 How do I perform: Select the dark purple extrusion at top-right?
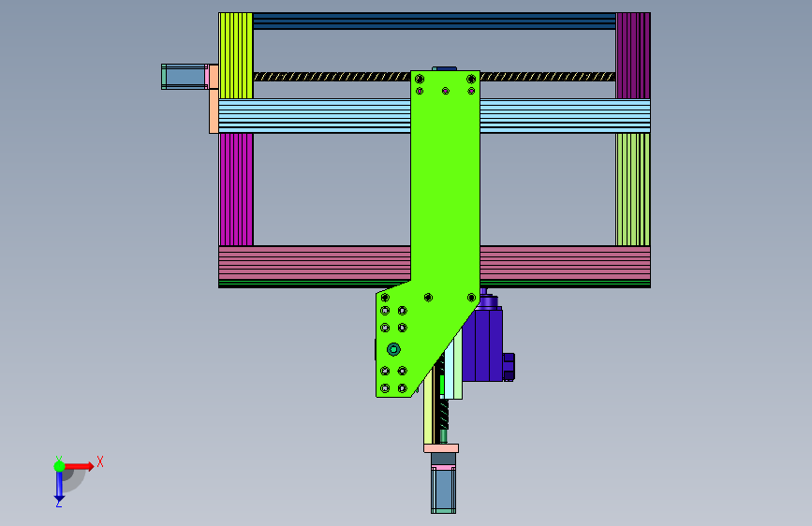tap(633, 55)
